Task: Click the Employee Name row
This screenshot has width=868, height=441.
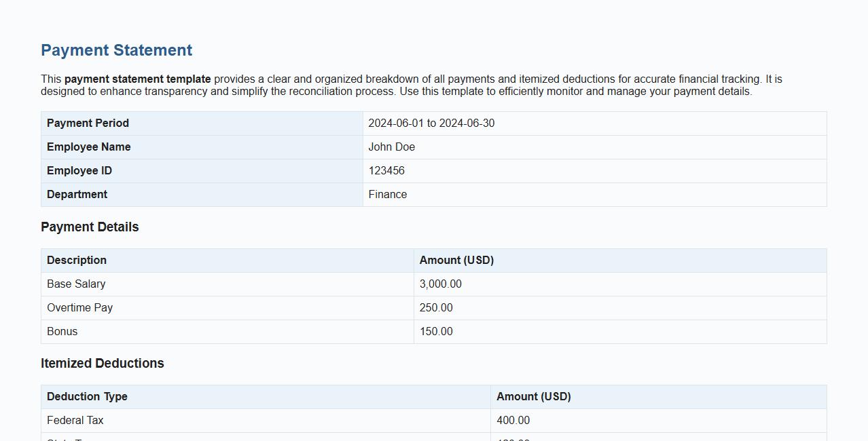Action: tap(88, 147)
